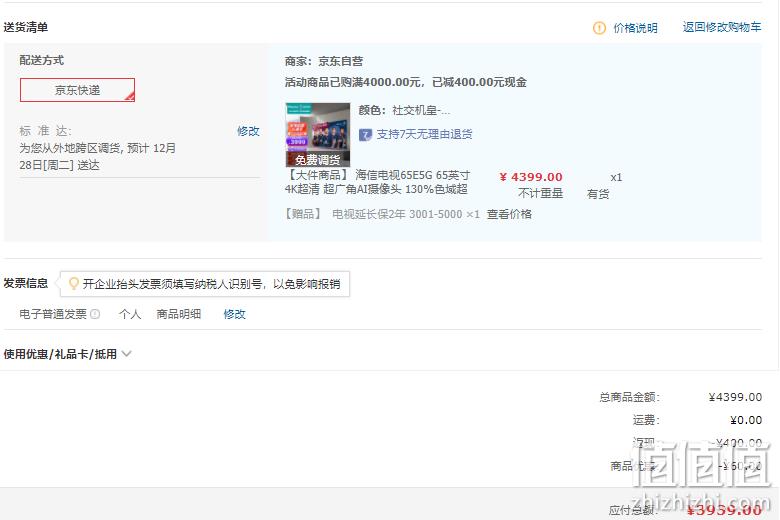
Task: Click the 有货 stock status text
Action: coord(598,194)
